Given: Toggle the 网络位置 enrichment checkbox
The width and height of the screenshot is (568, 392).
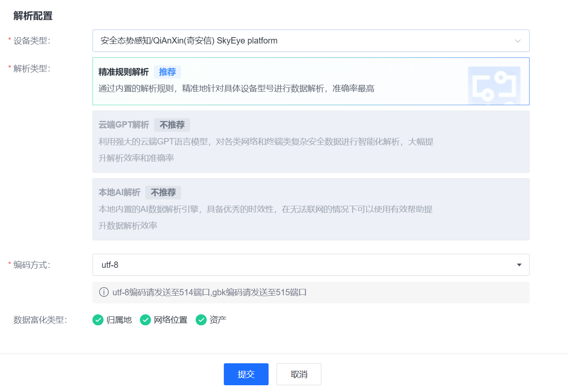Looking at the screenshot, I should point(145,320).
